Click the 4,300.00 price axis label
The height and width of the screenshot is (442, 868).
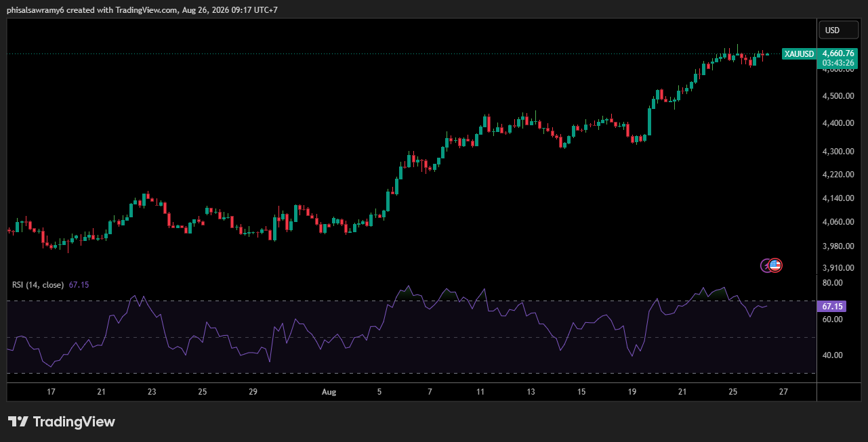(x=837, y=151)
